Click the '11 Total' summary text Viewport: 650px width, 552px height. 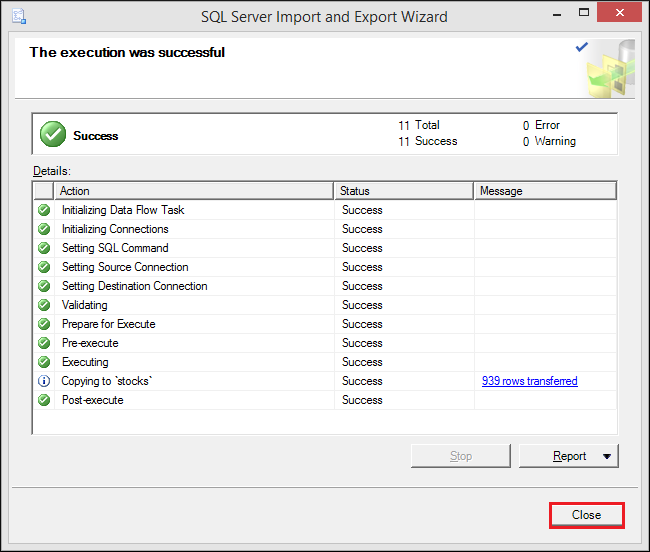419,125
